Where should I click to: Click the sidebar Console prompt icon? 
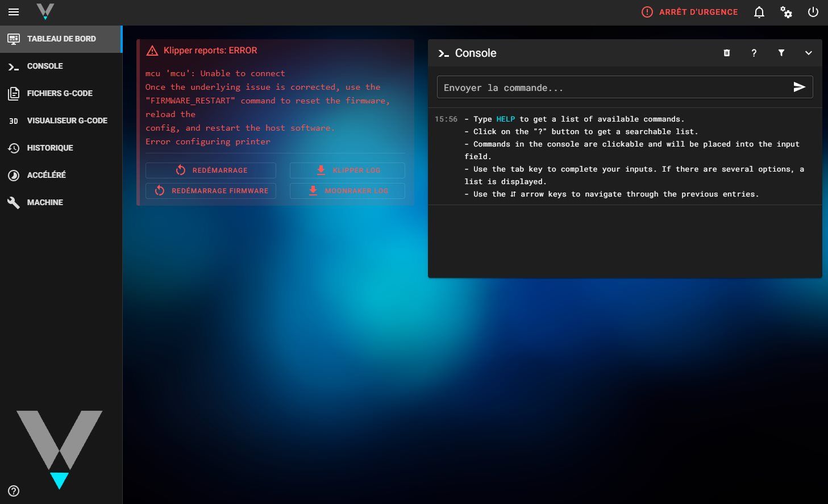click(x=14, y=66)
